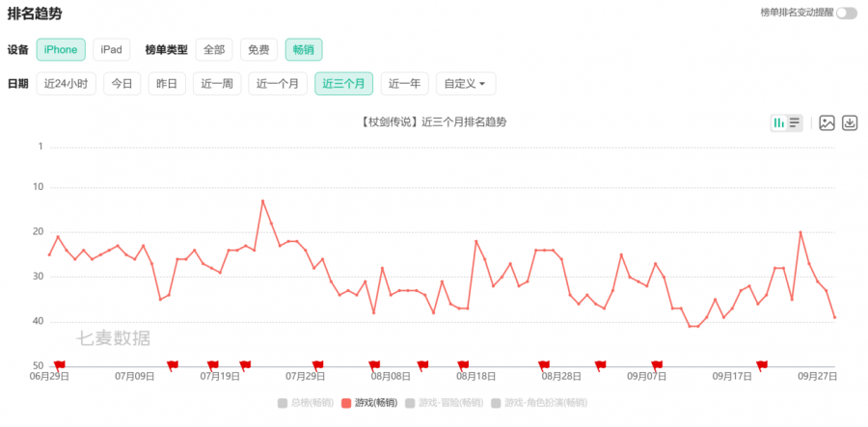868x427 pixels.
Task: Click the download data icon
Action: pos(850,122)
